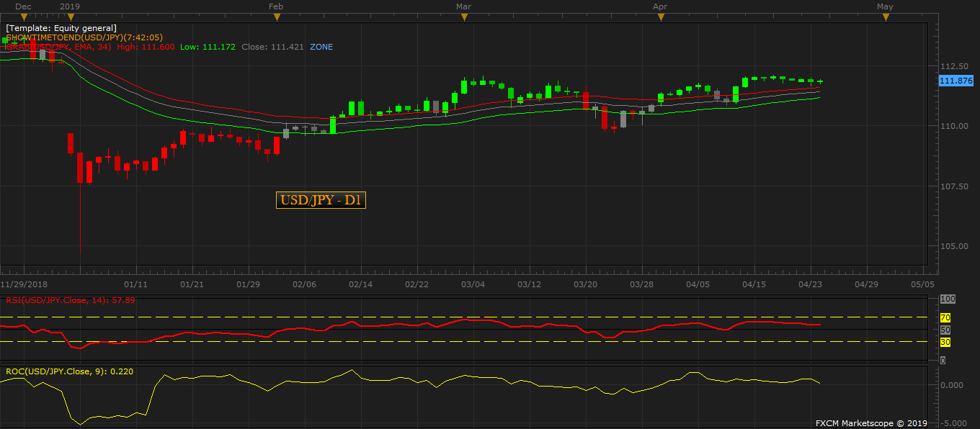Click the 'USD/JPY - D1' chart title box
Viewport: 980px width, 429px height.
pyautogui.click(x=321, y=200)
